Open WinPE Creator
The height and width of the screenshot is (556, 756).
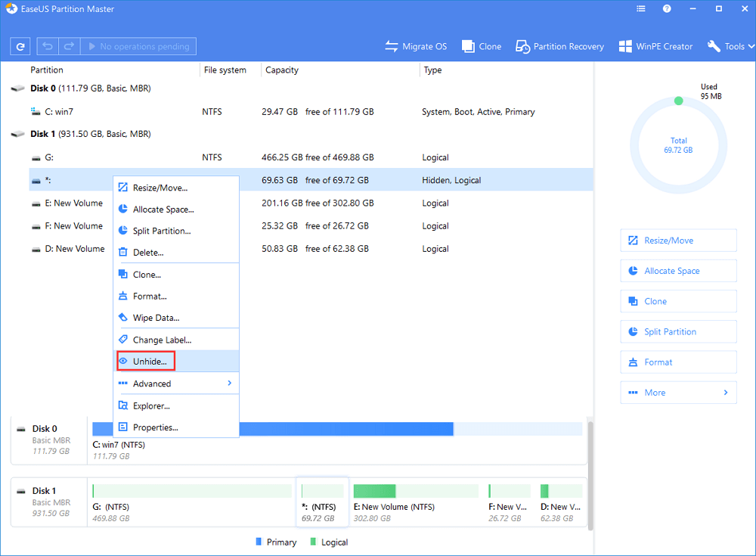coord(655,47)
